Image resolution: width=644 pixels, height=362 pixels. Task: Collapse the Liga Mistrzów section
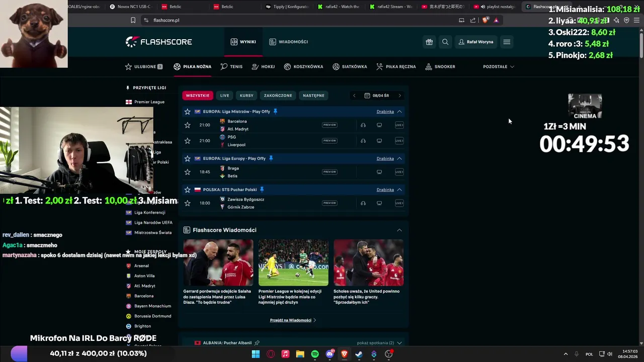(x=399, y=112)
